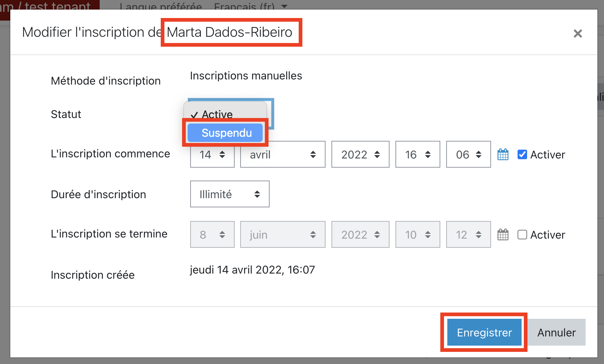Screen dimensions: 604x364
Task: Open start hour dropdown showing 16
Action: (418, 154)
